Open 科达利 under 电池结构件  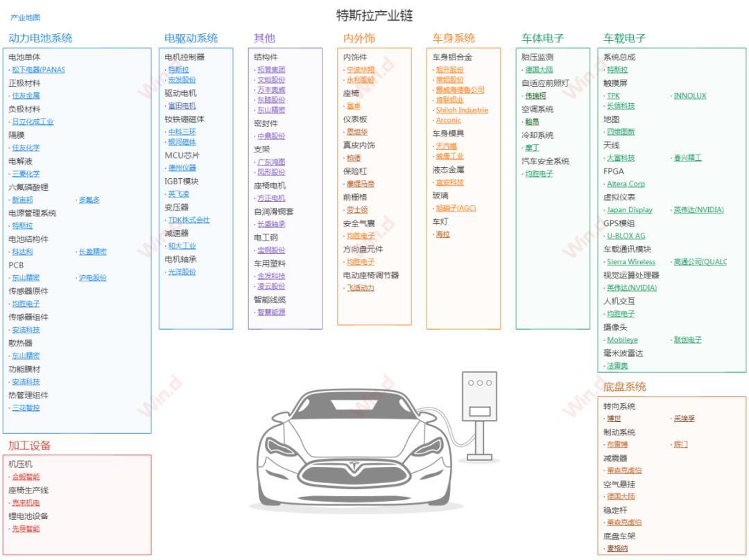point(22,252)
